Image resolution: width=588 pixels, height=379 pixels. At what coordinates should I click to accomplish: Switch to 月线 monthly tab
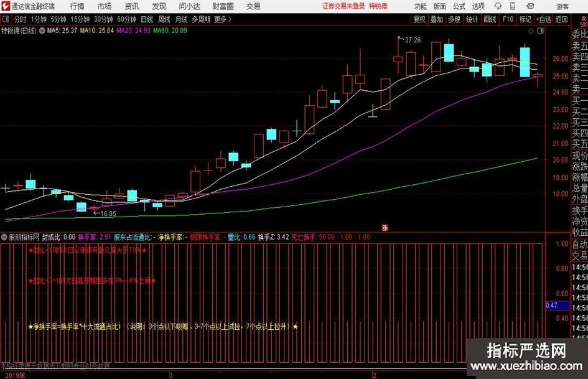point(182,19)
